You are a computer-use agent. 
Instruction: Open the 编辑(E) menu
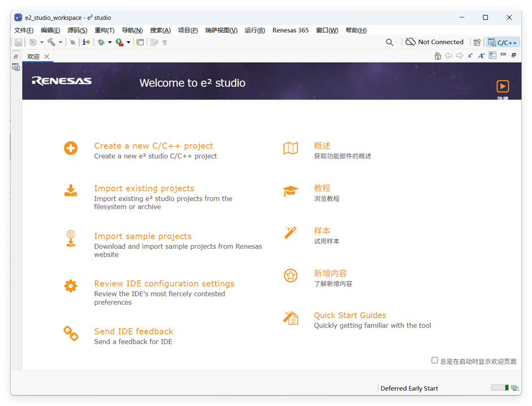[50, 30]
